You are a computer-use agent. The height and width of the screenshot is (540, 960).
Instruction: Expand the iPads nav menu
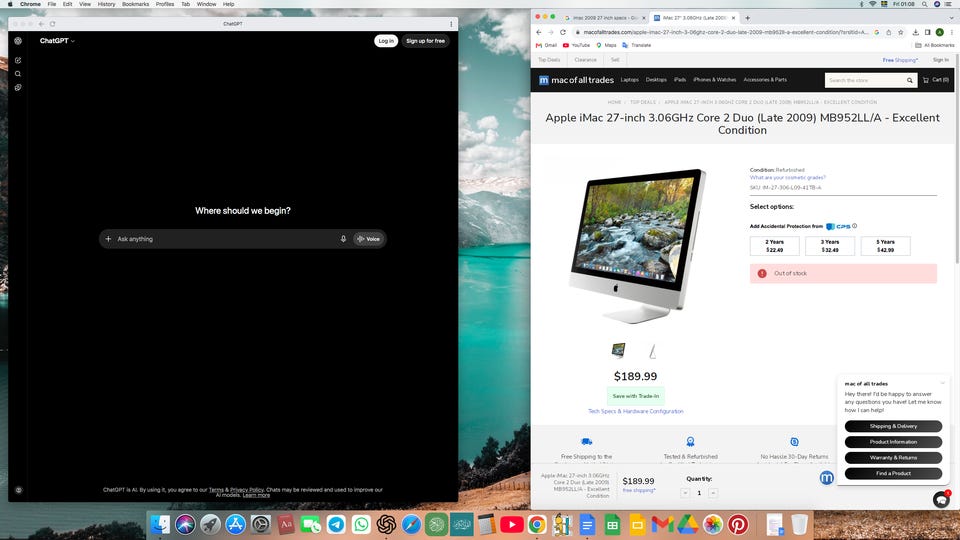pos(680,80)
